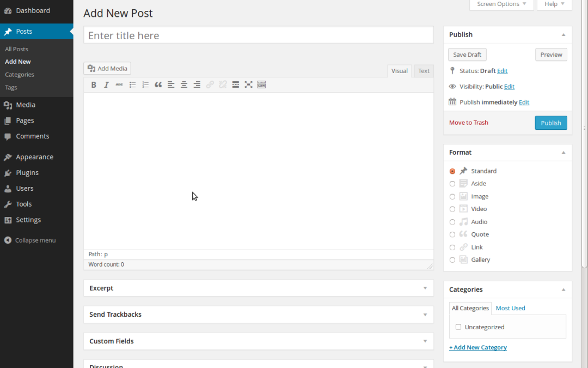Toggle bold formatting in editor toolbar
Viewport: 588px width, 368px height.
pos(94,85)
